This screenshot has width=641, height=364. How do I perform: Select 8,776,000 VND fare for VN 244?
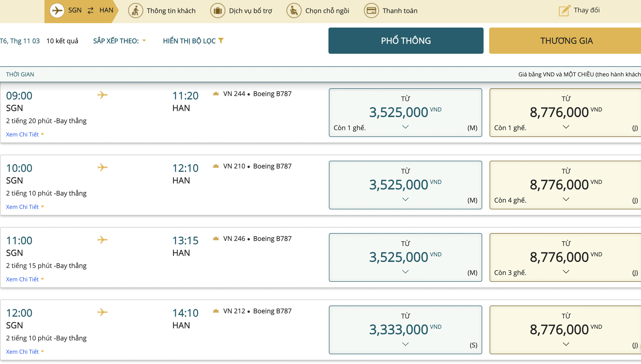point(565,112)
